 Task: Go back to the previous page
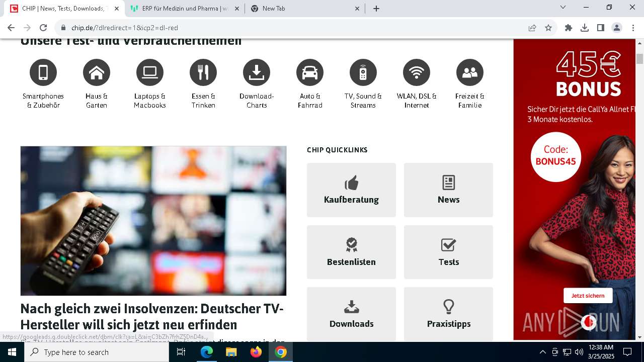pos(11,28)
